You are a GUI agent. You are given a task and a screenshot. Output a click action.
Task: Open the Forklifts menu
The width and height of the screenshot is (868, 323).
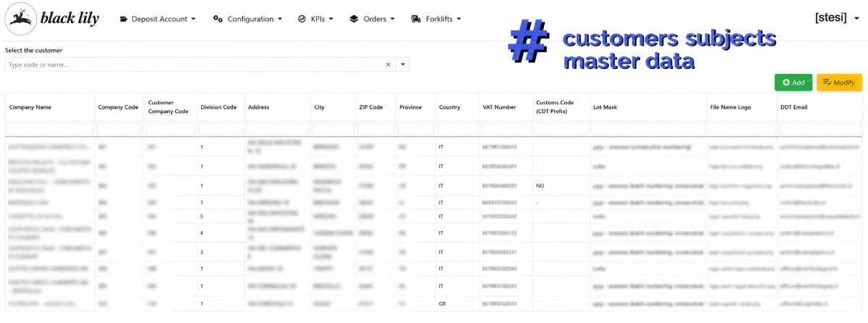(435, 19)
